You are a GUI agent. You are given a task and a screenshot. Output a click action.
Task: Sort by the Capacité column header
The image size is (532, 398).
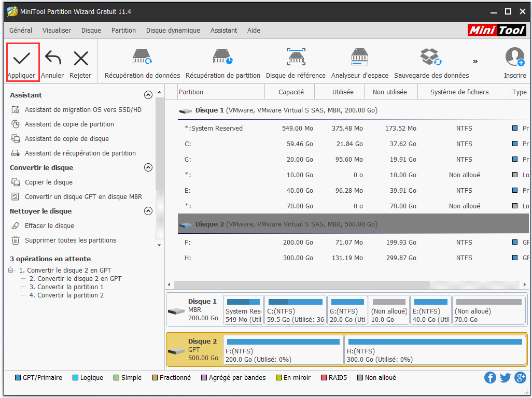point(290,92)
